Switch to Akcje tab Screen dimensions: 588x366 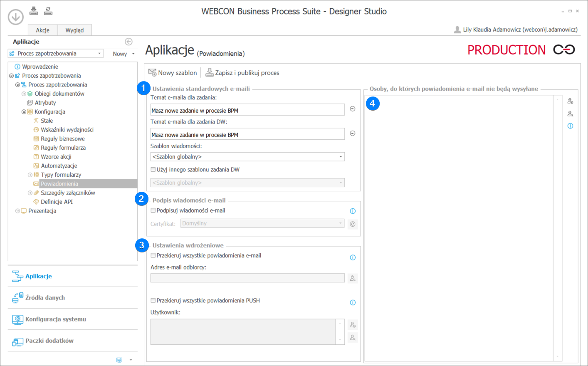point(42,30)
